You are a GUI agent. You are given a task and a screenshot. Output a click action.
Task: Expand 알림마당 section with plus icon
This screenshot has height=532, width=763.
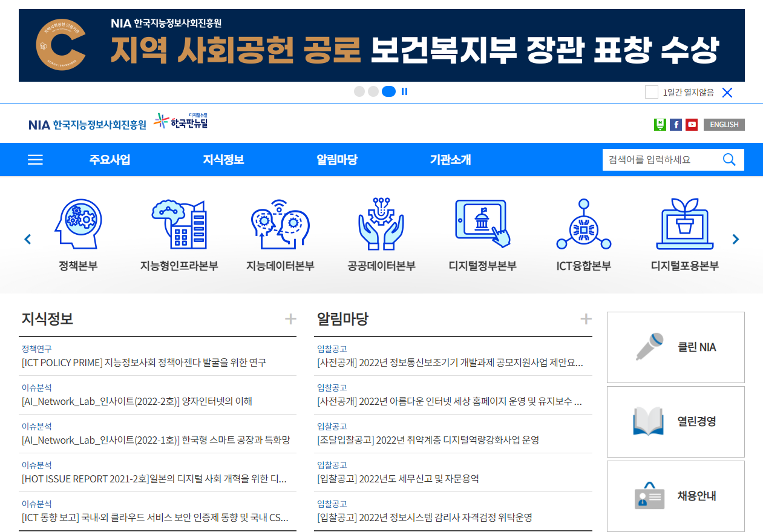pyautogui.click(x=586, y=319)
